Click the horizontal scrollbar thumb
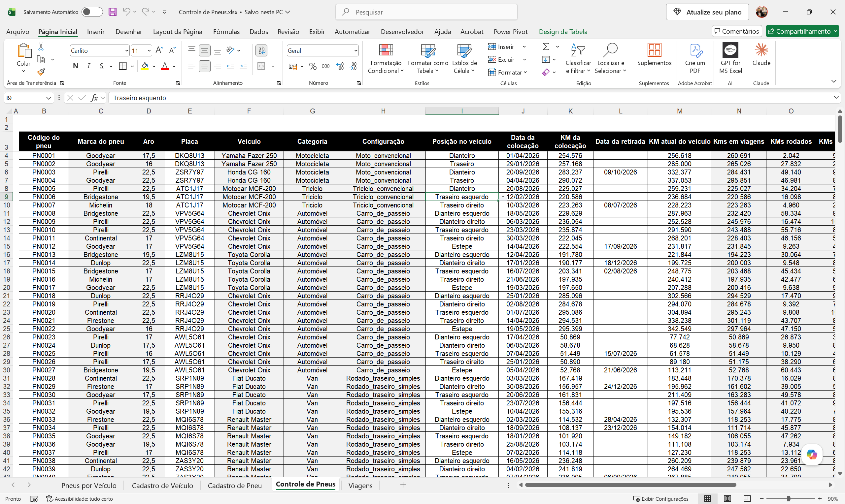Image resolution: width=845 pixels, height=504 pixels. click(630, 485)
